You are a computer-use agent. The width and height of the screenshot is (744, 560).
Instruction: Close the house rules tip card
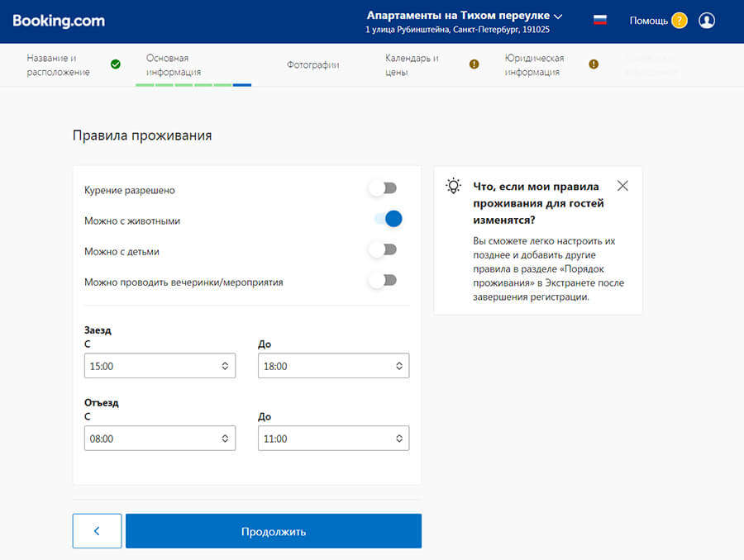tap(622, 186)
